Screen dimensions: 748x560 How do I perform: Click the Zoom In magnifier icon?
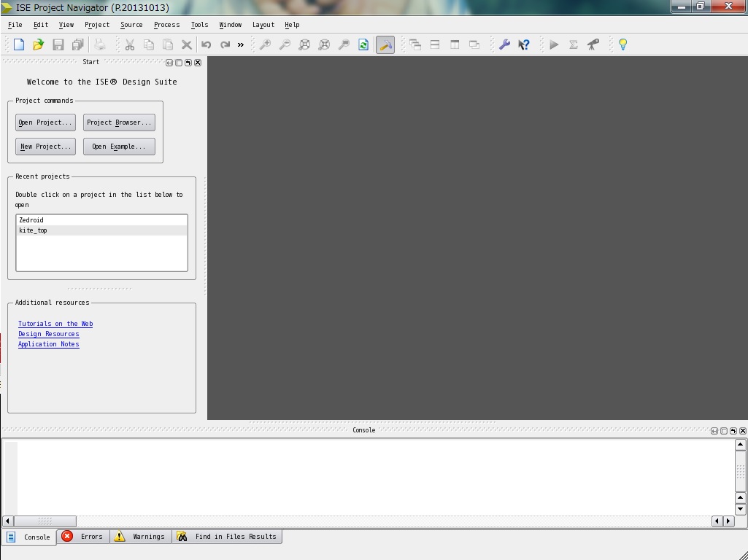pos(265,44)
